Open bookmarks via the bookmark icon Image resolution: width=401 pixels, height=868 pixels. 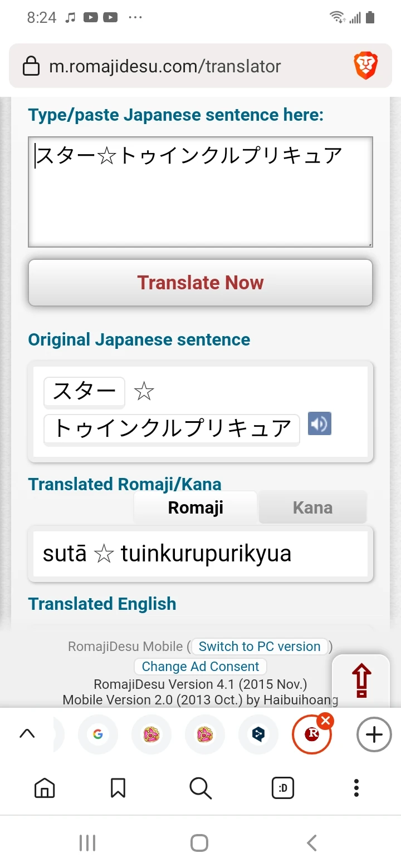click(118, 788)
